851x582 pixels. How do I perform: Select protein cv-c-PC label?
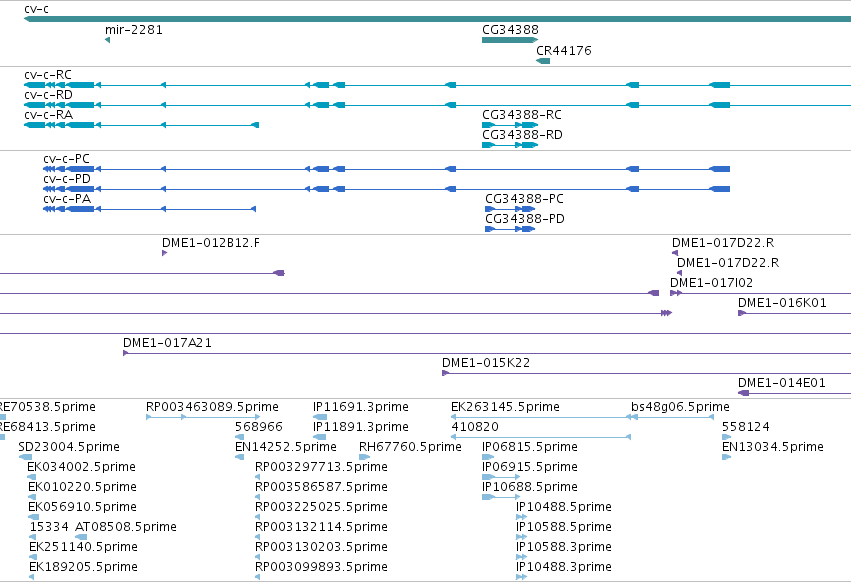click(x=66, y=159)
